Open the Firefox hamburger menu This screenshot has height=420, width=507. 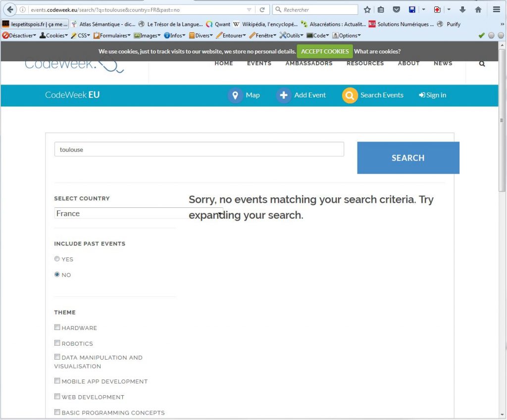[x=496, y=10]
